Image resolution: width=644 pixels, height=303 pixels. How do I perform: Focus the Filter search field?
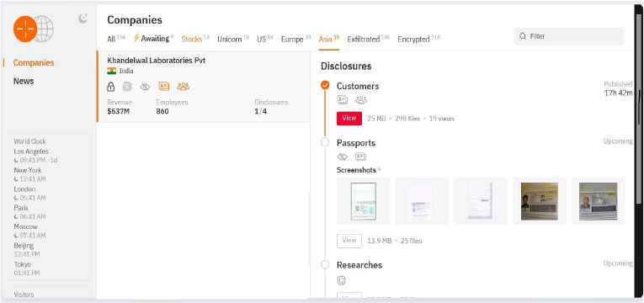point(569,36)
